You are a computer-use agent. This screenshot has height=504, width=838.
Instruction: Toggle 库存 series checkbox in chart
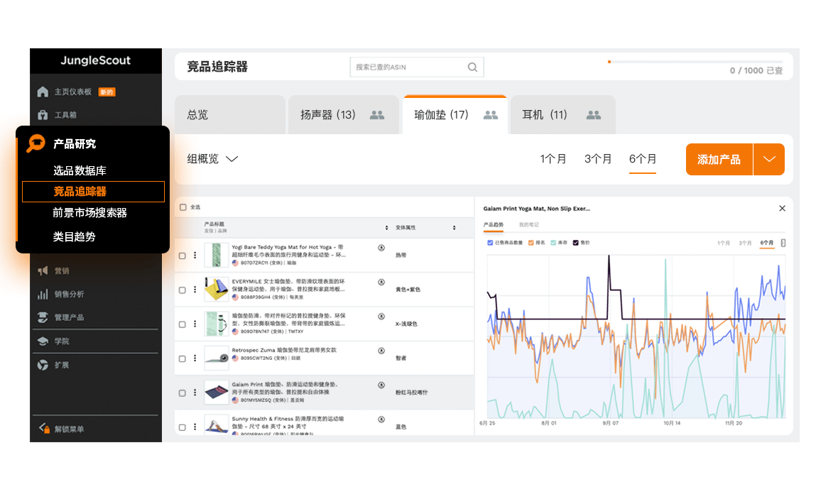pyautogui.click(x=553, y=243)
